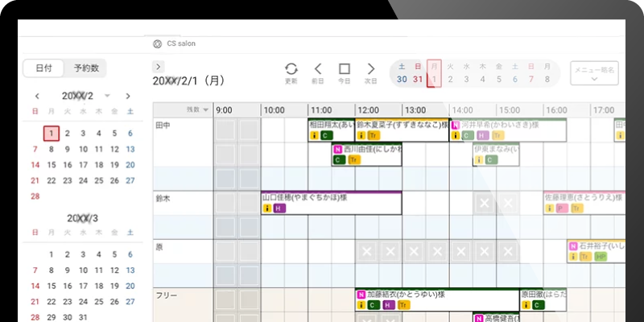Open the メニュー略名 dropdown
Image resolution: width=644 pixels, height=322 pixels.
594,74
